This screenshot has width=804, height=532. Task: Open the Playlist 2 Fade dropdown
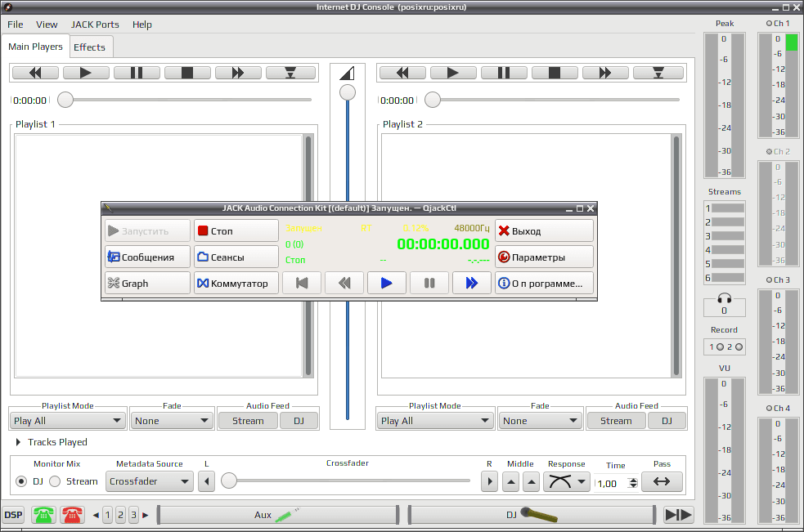coord(540,421)
